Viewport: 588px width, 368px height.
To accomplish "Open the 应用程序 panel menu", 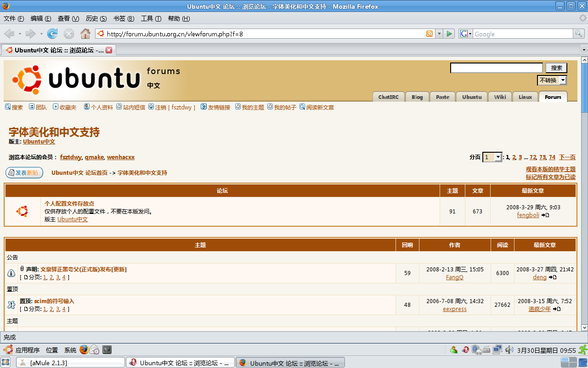I will tap(22, 350).
